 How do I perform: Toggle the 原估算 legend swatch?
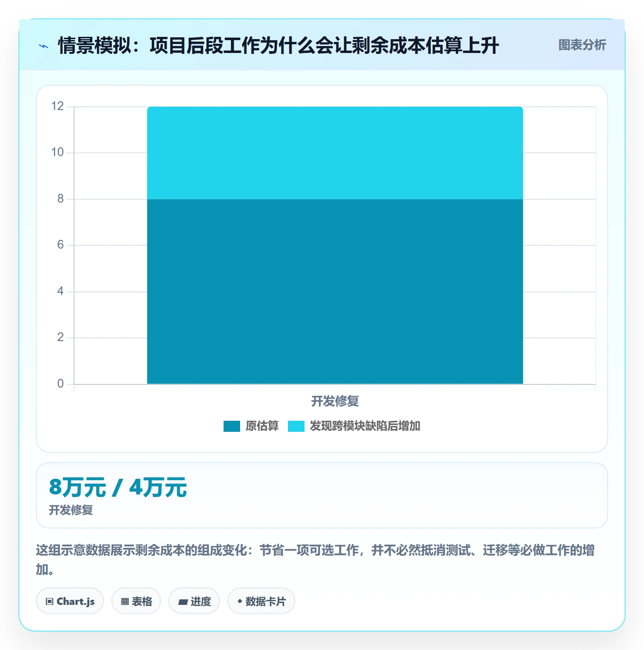pyautogui.click(x=232, y=426)
